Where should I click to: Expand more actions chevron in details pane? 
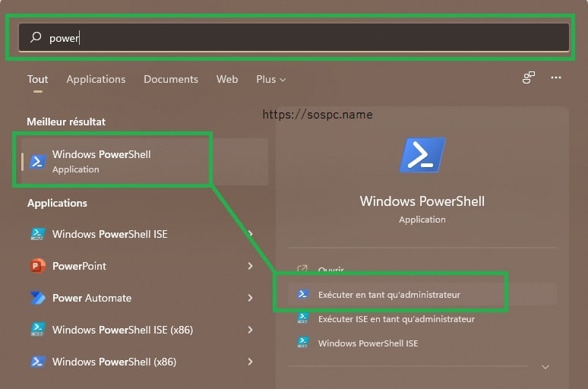click(x=545, y=367)
